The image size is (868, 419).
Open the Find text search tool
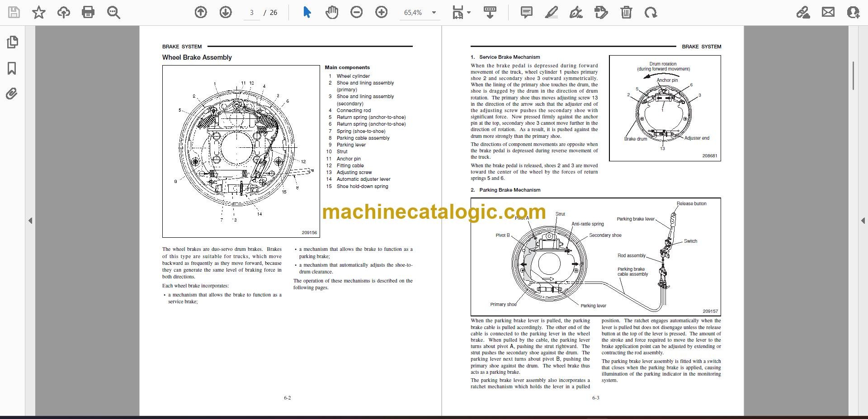coord(113,12)
